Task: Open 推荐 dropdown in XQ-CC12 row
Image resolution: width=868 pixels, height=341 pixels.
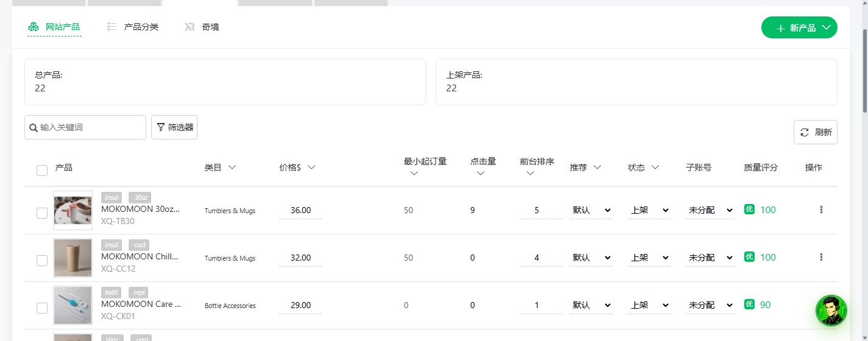Action: pos(591,258)
